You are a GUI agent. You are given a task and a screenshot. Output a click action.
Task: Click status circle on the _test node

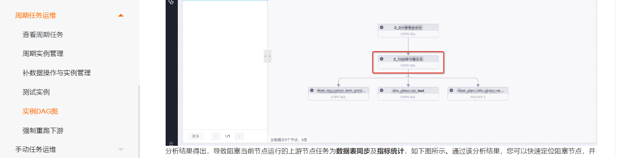coord(382,90)
